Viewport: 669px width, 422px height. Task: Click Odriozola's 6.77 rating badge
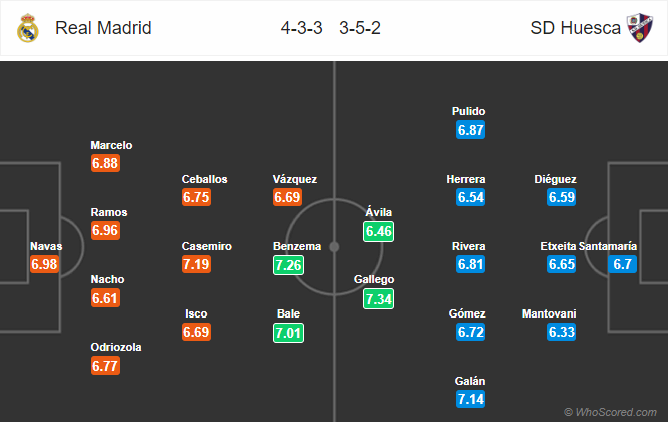(105, 366)
